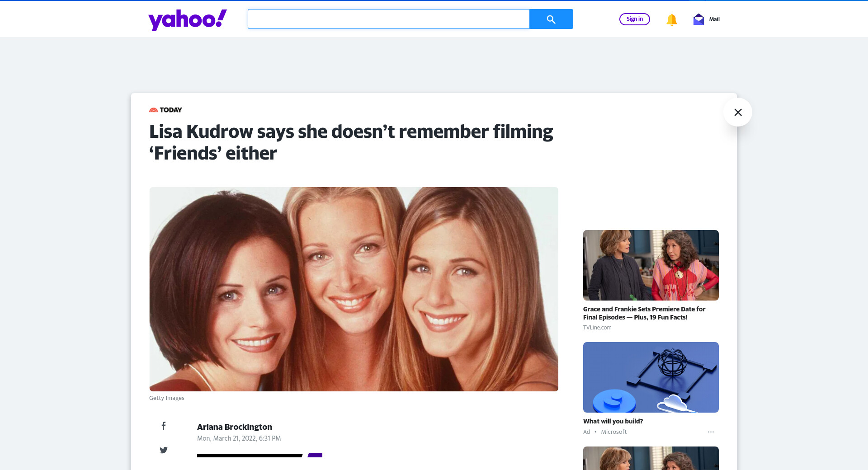Click the main Friends cast photo

click(354, 289)
